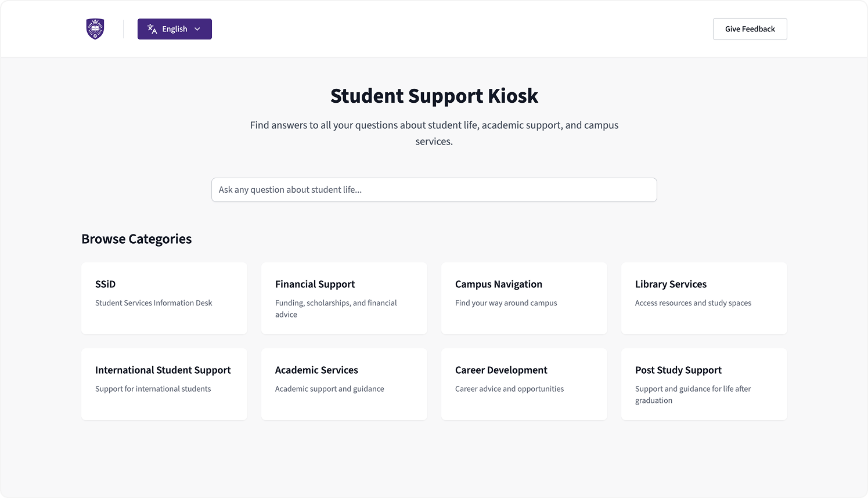Open International Student Support
868x498 pixels.
click(164, 384)
